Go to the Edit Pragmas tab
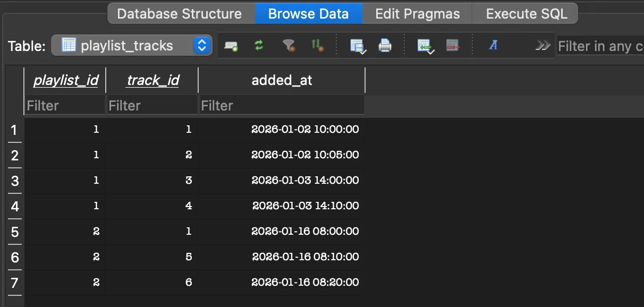The image size is (644, 307). click(x=417, y=14)
